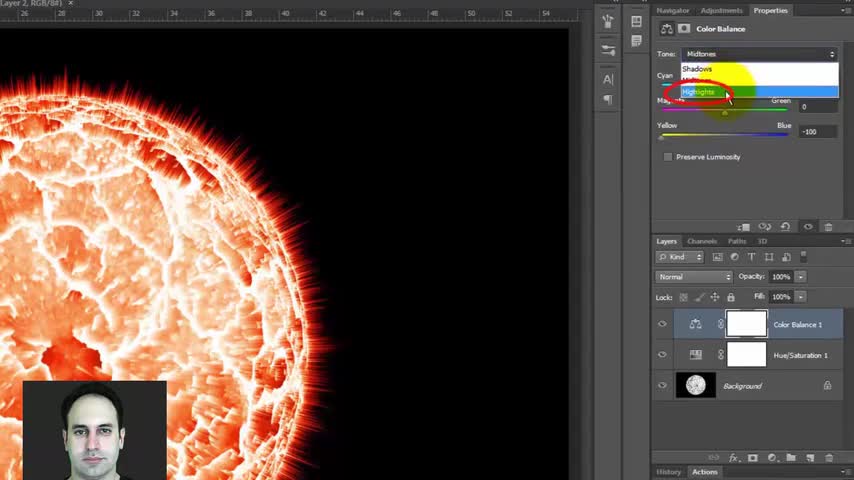Choose Shadows in Tone list
The width and height of the screenshot is (854, 480).
coord(759,69)
